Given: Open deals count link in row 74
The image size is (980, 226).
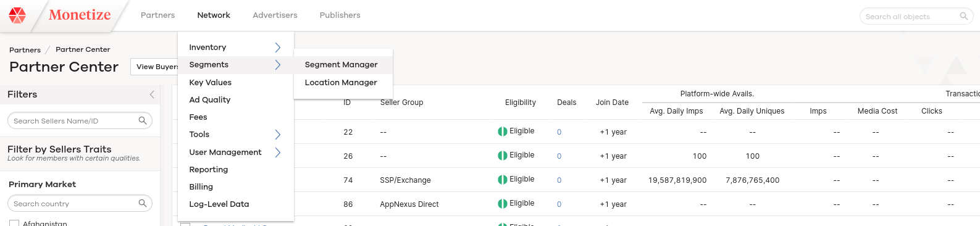Looking at the screenshot, I should point(559,180).
